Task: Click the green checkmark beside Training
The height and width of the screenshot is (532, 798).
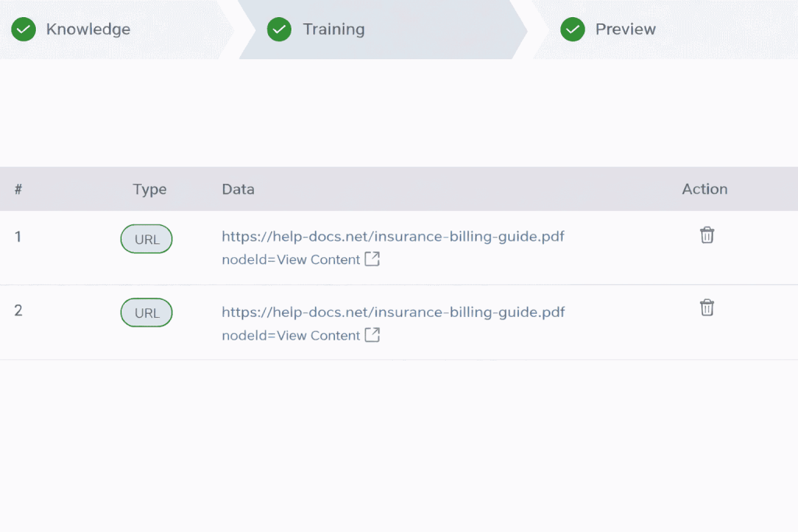Action: pos(280,30)
